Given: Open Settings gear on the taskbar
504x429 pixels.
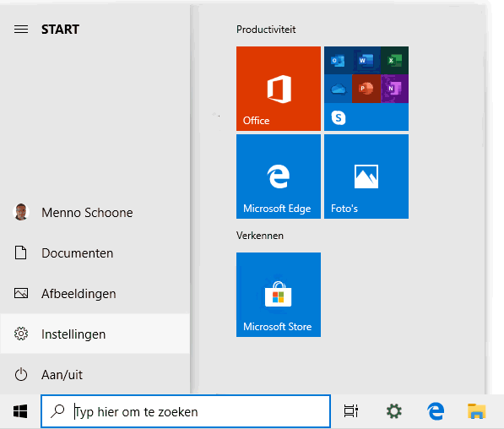Looking at the screenshot, I should pyautogui.click(x=394, y=411).
